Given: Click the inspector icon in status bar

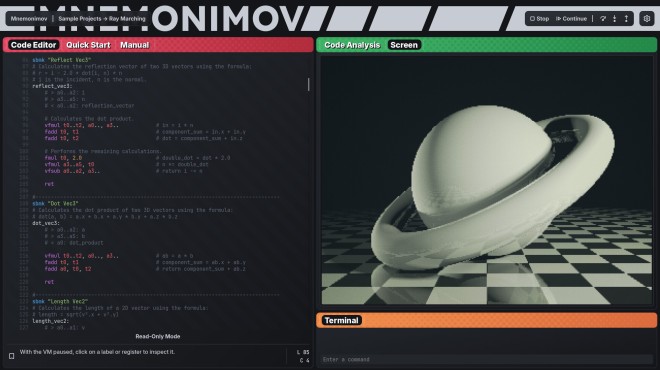Looking at the screenshot, I should (12, 356).
